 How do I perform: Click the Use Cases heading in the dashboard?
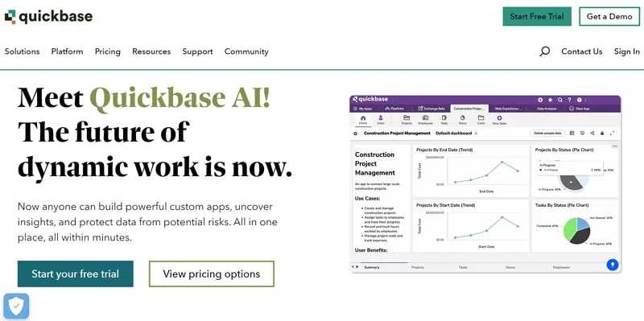tap(367, 198)
